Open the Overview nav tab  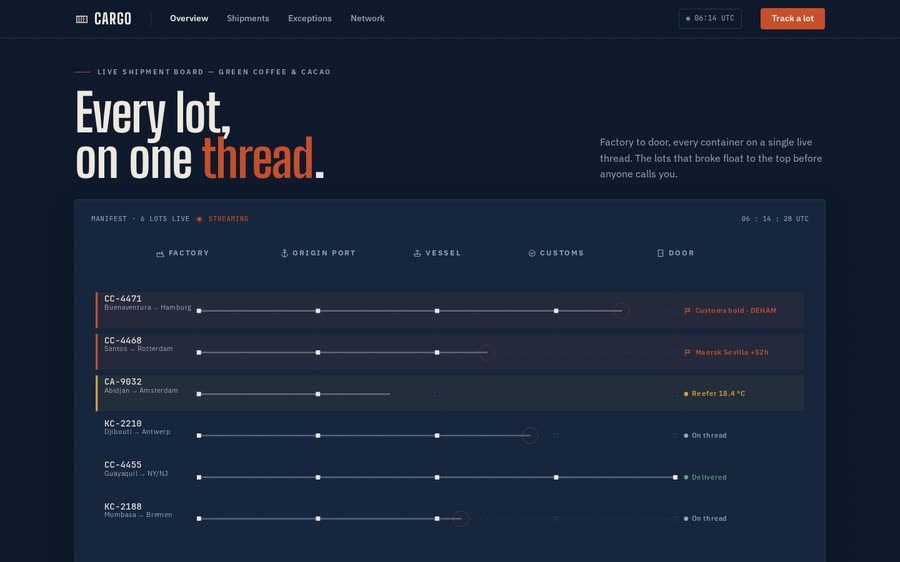189,18
